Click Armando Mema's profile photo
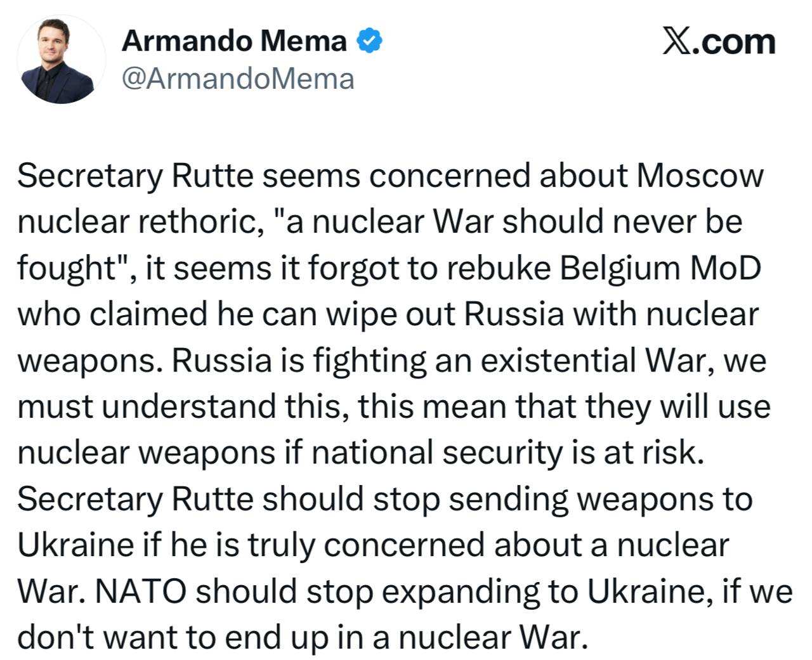812x660 pixels. (x=61, y=60)
